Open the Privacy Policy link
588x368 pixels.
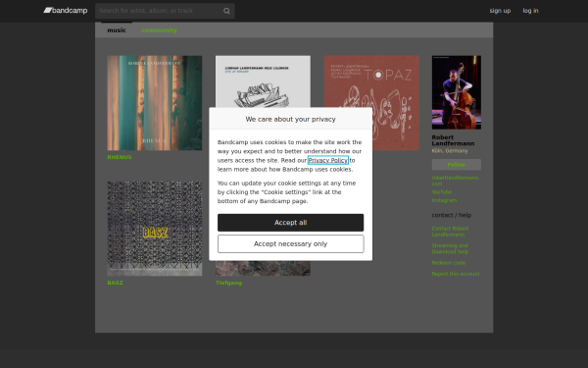pyautogui.click(x=328, y=160)
